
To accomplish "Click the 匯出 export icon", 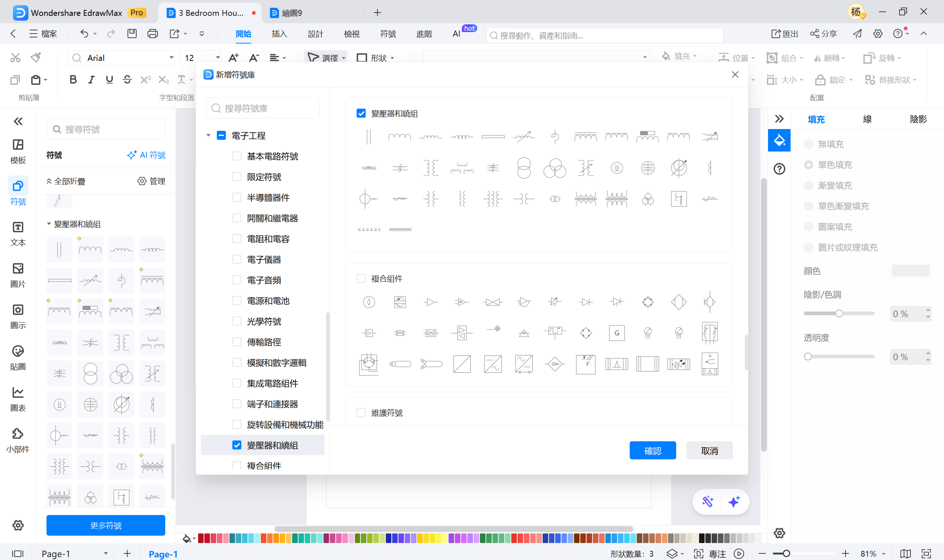I will pos(776,34).
